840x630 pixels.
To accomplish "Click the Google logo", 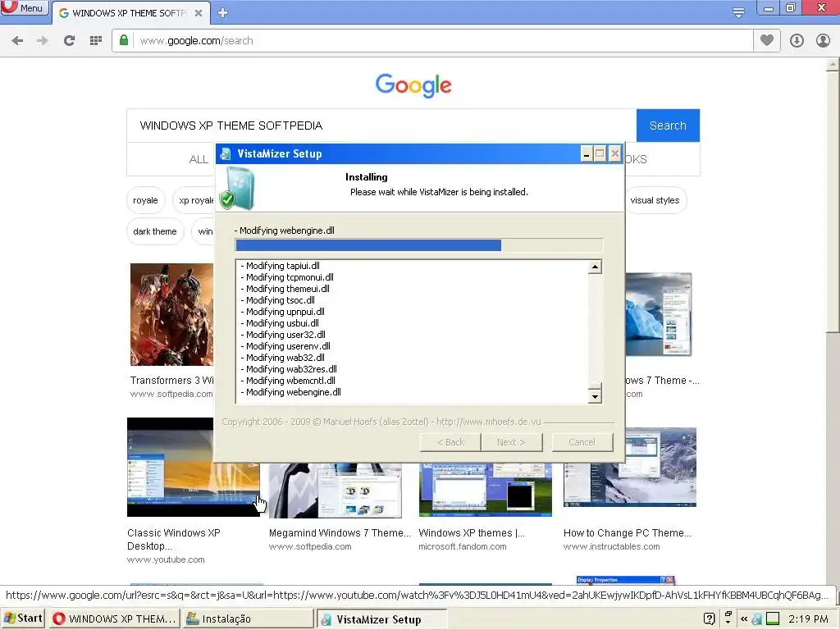I will (x=413, y=85).
